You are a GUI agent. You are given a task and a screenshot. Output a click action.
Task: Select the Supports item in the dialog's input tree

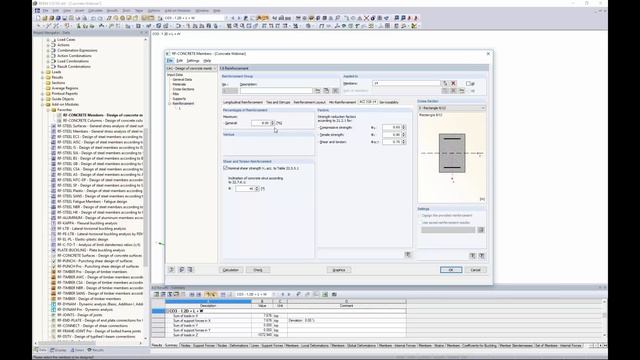point(179,99)
